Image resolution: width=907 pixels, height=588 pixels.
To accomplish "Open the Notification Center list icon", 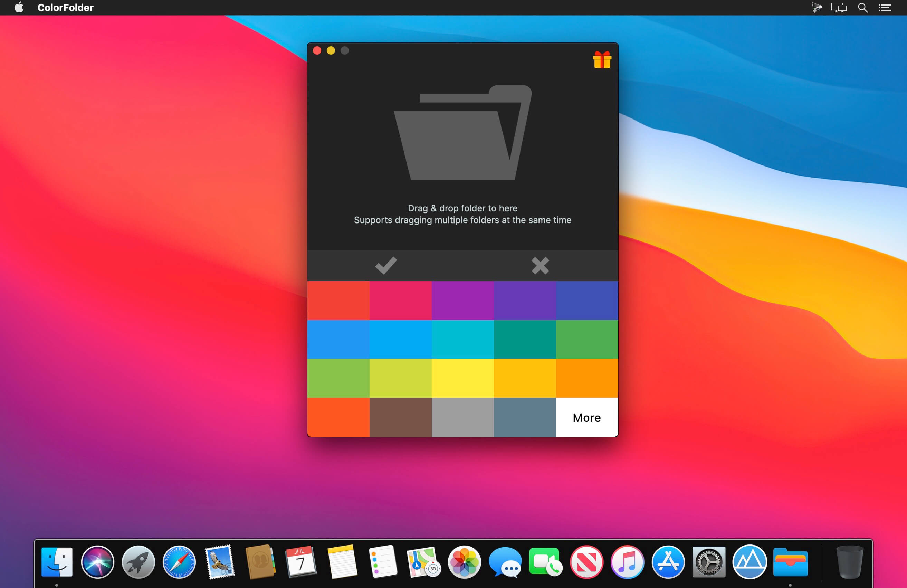I will 884,8.
